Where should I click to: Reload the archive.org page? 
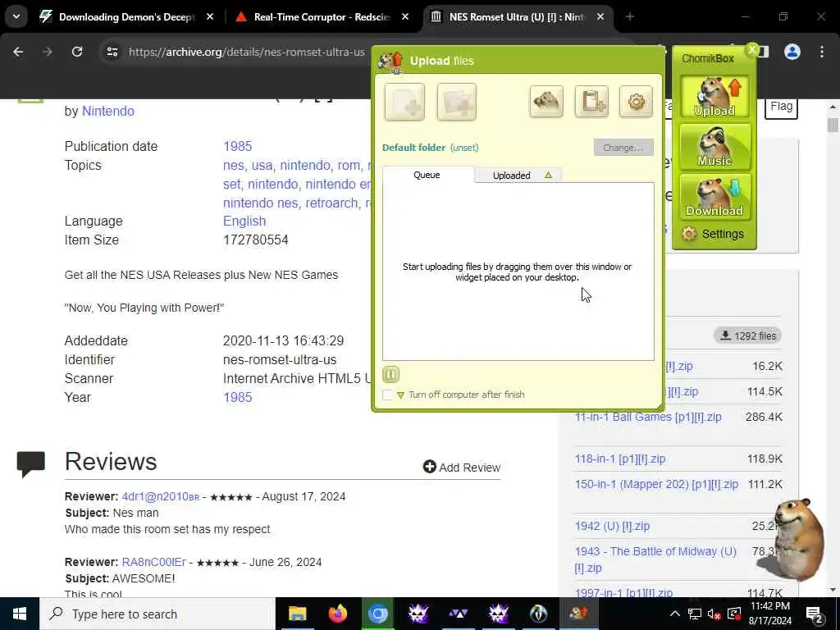click(x=77, y=52)
